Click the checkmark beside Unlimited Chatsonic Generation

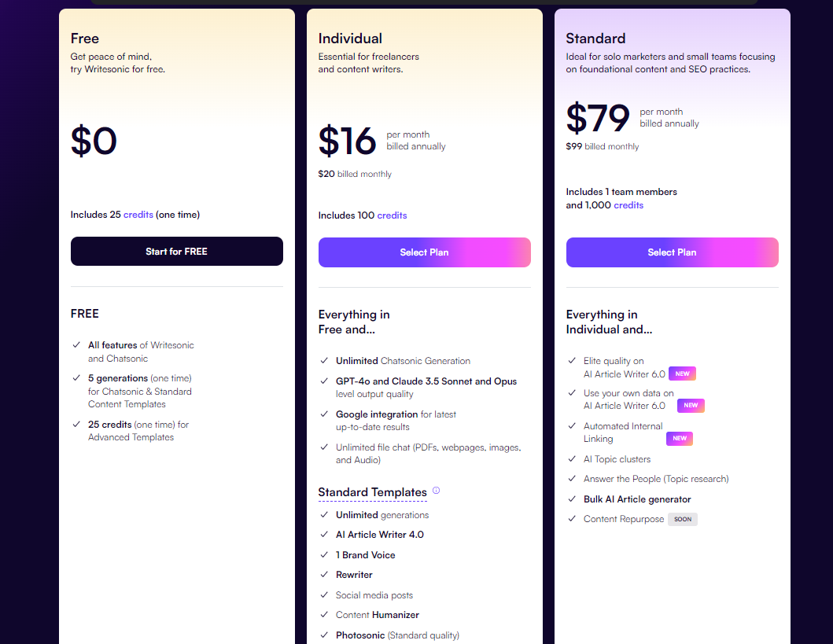(x=323, y=360)
